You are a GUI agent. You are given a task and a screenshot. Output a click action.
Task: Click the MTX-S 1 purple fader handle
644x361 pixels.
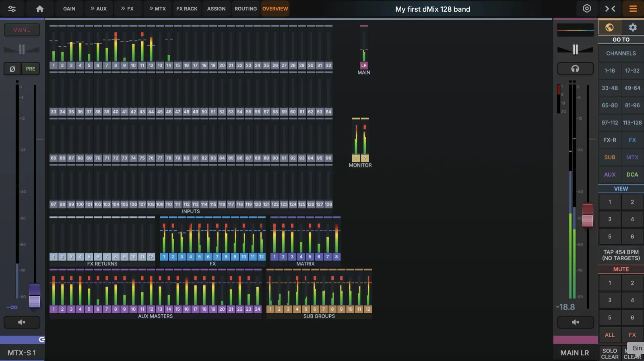click(x=35, y=296)
